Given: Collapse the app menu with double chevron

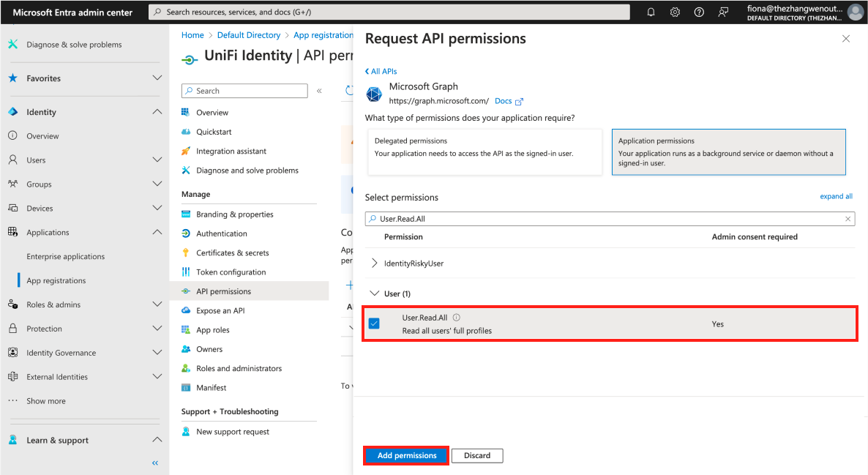Looking at the screenshot, I should click(319, 91).
